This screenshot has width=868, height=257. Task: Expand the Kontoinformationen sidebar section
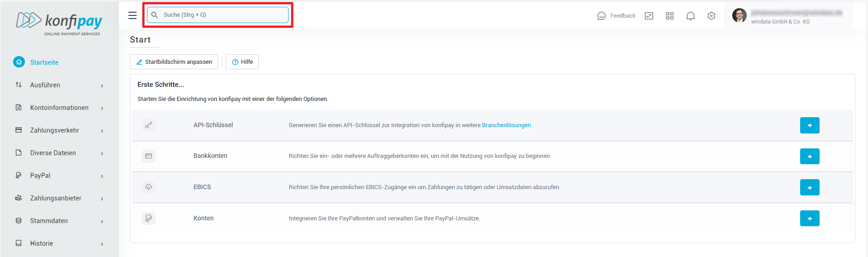59,108
